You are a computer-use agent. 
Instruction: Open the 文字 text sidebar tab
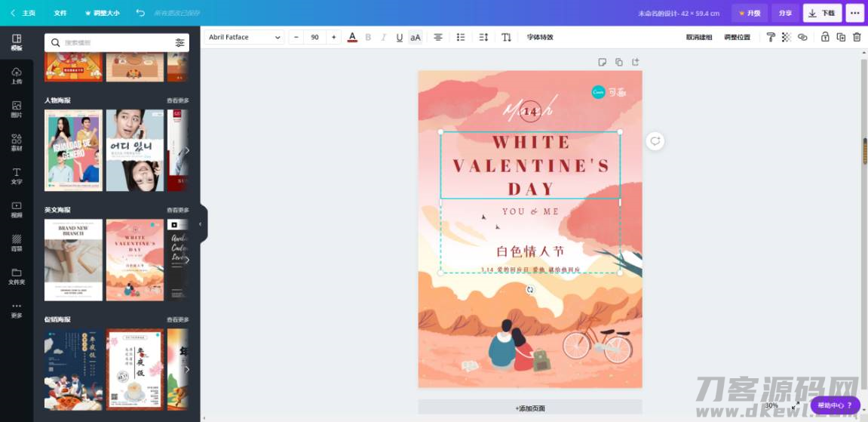17,176
